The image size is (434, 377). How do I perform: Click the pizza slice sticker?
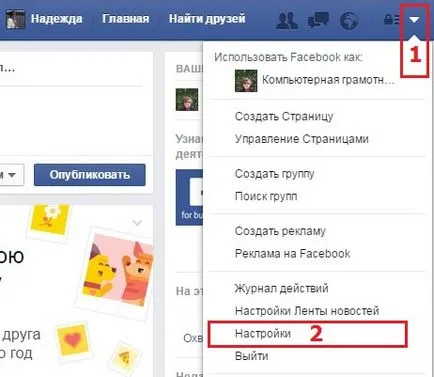(125, 359)
